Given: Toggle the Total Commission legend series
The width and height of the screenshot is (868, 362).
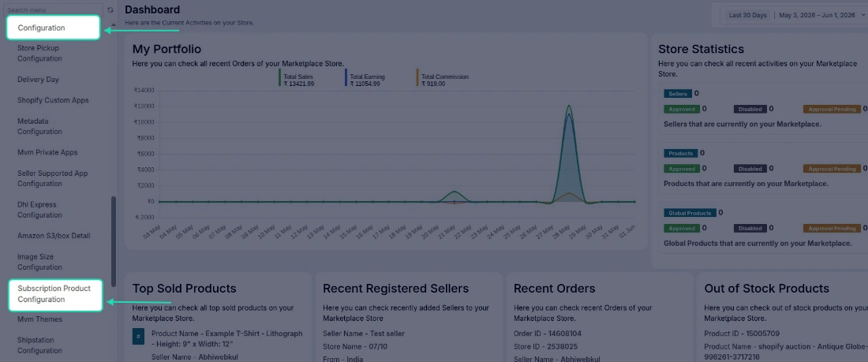Looking at the screenshot, I should 443,80.
